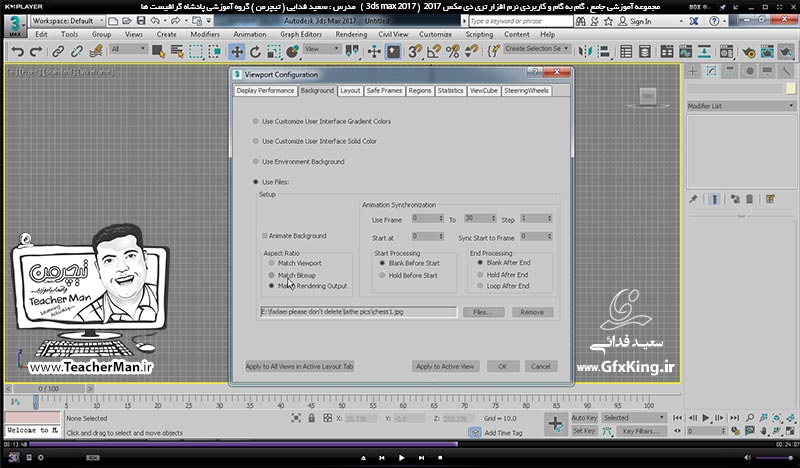Click Remove button next to file path

pos(532,312)
